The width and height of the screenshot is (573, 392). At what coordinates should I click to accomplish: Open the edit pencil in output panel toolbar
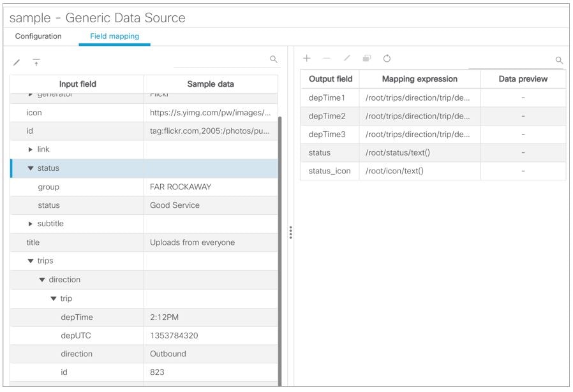[346, 58]
